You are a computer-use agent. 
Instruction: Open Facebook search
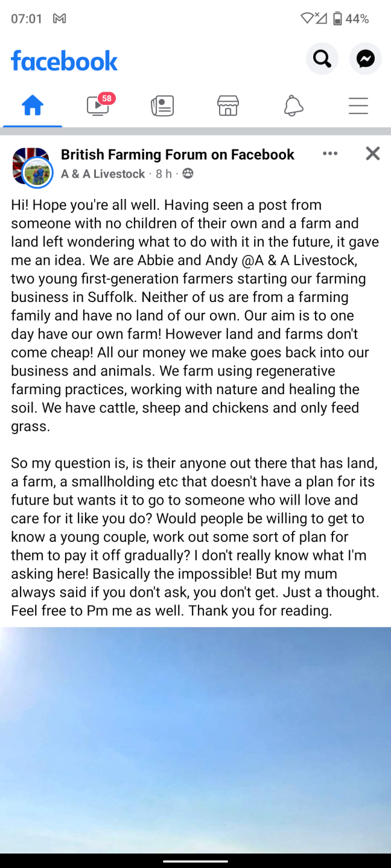click(x=322, y=59)
